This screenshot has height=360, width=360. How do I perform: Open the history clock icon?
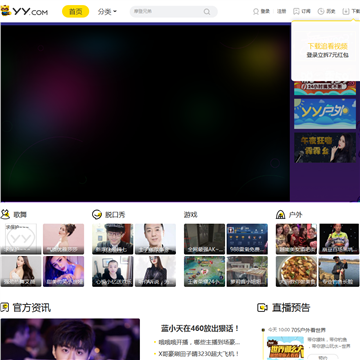click(x=321, y=12)
